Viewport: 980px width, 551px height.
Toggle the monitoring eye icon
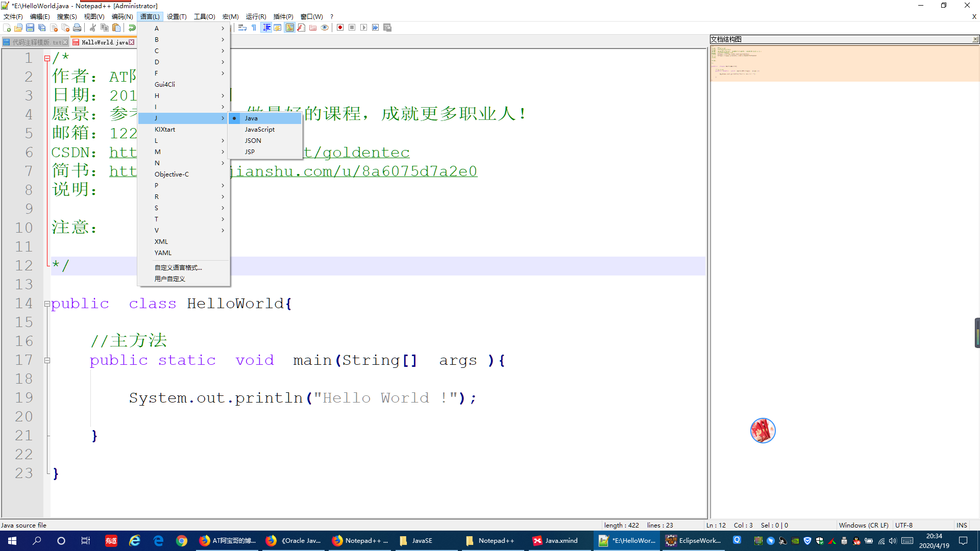point(325,28)
